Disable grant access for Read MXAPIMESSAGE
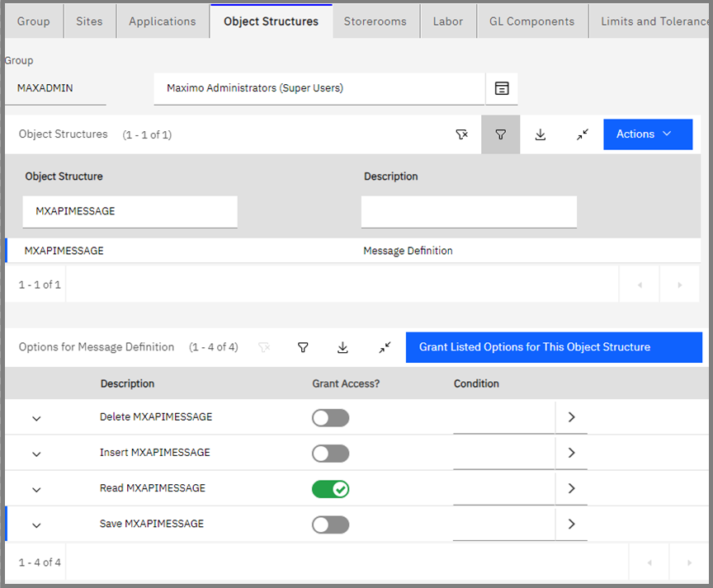The height and width of the screenshot is (588, 713). pos(330,488)
